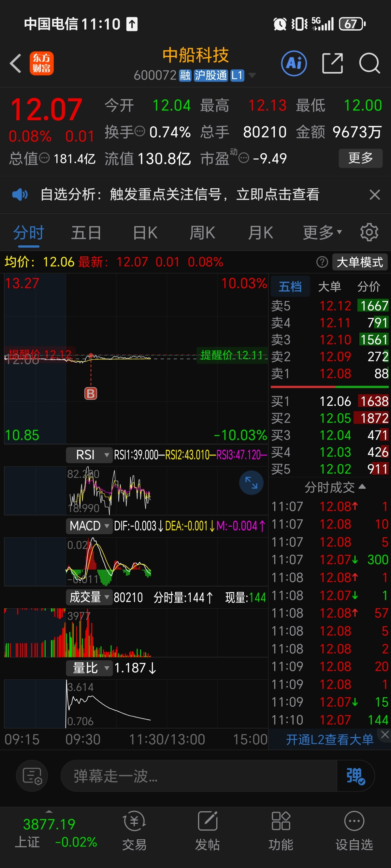Switch to 周K chart tab
This screenshot has width=391, height=868.
coord(202,232)
